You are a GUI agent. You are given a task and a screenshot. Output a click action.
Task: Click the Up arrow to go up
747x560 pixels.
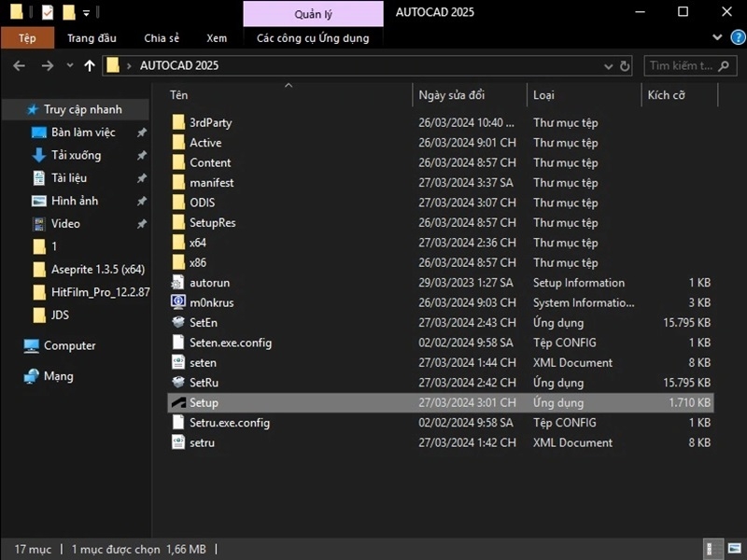[89, 65]
